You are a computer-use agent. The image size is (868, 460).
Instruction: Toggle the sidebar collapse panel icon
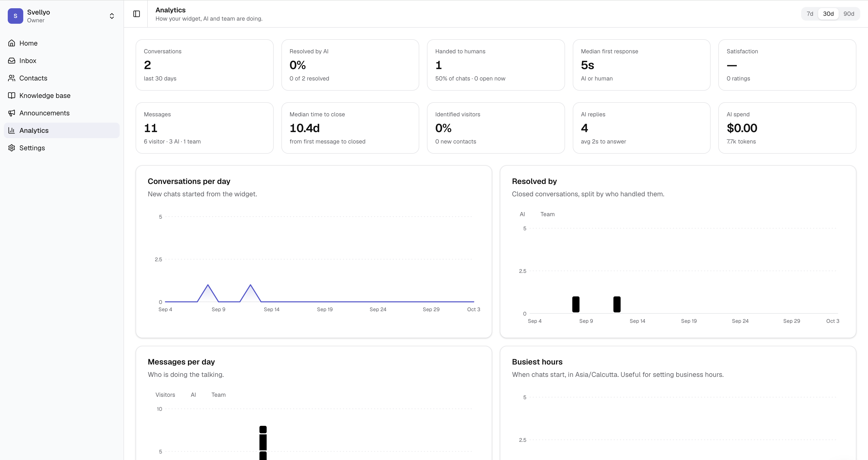(136, 14)
